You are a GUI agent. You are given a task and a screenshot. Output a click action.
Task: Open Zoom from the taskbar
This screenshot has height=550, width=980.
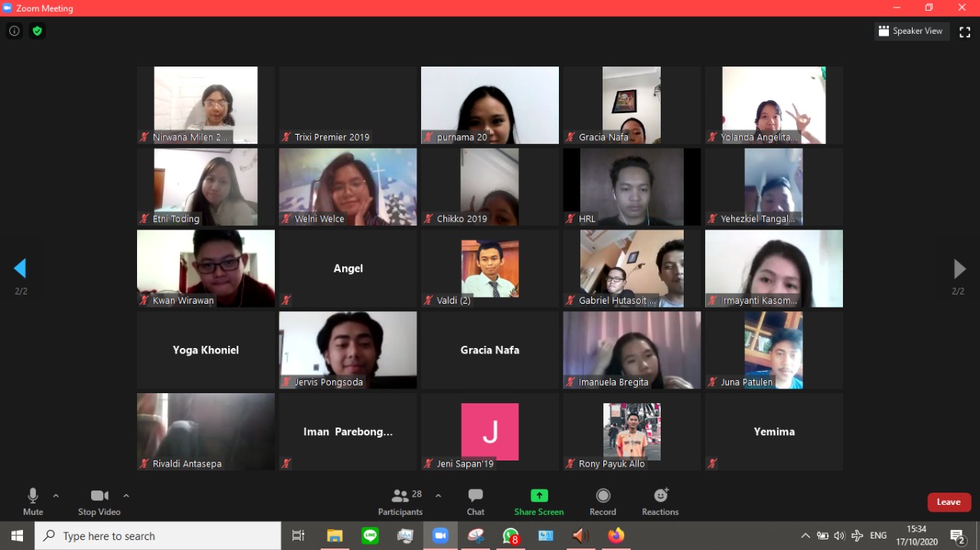pyautogui.click(x=440, y=535)
